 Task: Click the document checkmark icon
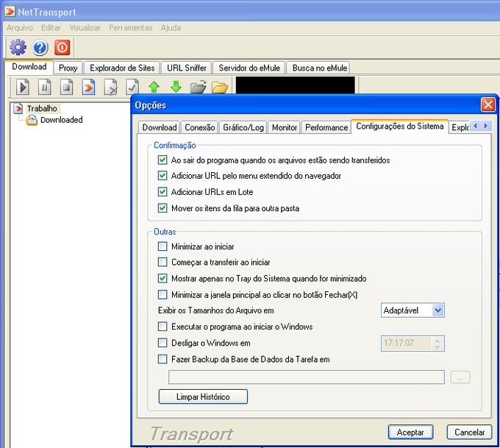point(132,87)
